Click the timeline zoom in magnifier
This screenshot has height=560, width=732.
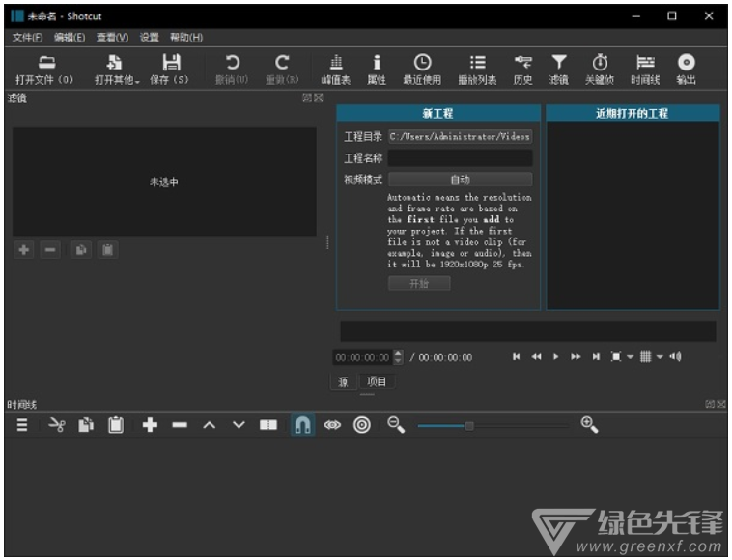click(589, 425)
